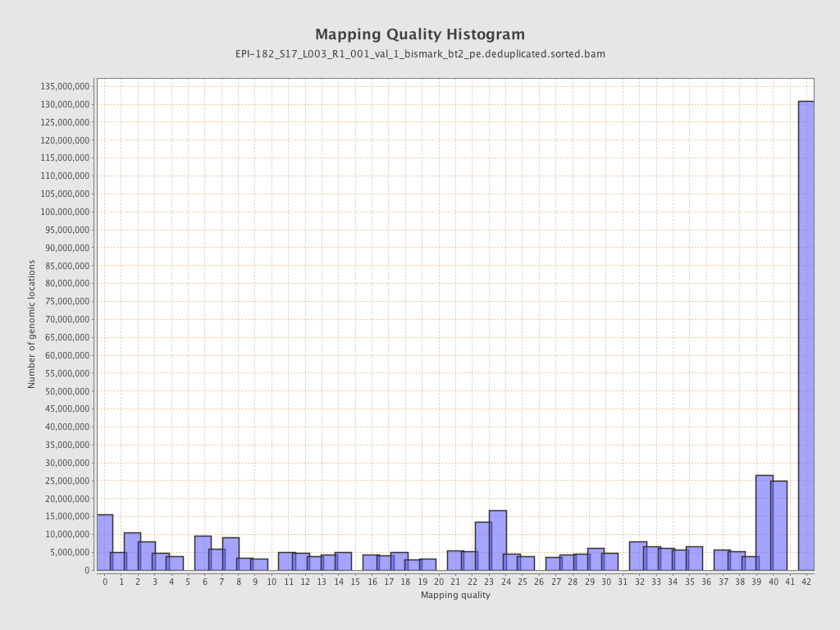This screenshot has width=840, height=630.
Task: Click the x-axis tick label 31
Action: (x=623, y=582)
